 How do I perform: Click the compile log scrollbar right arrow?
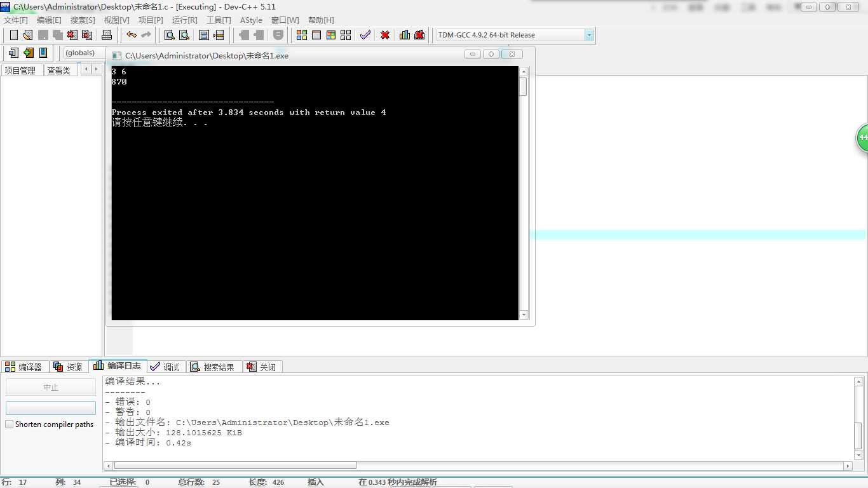[848, 466]
